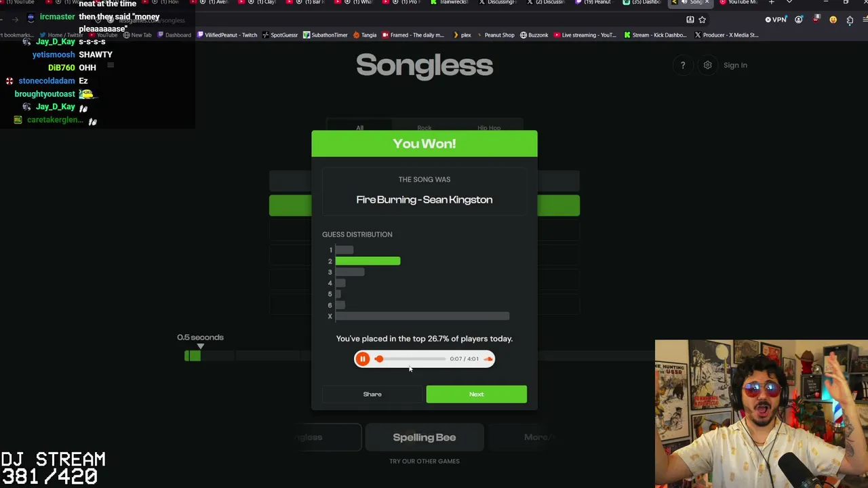
Task: Go to the next song
Action: pyautogui.click(x=476, y=394)
